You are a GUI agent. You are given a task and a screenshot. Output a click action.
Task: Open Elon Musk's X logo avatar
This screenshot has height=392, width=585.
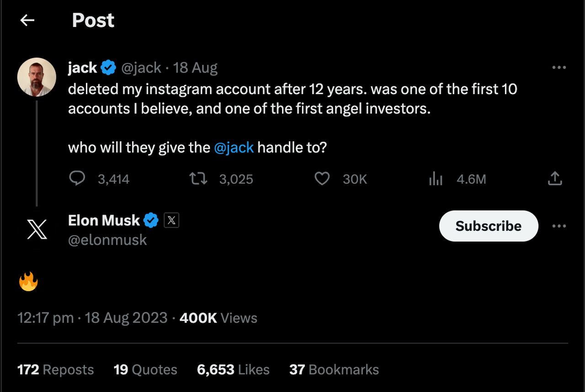[37, 229]
